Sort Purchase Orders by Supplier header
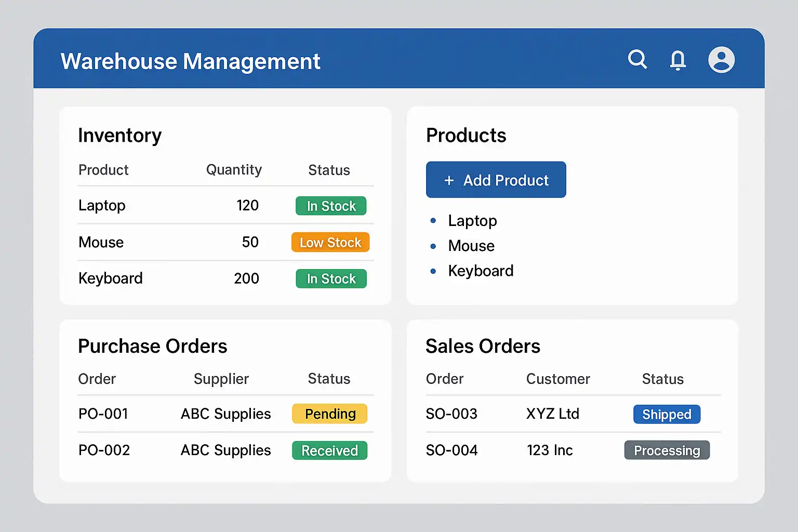The width and height of the screenshot is (798, 532). 221,379
